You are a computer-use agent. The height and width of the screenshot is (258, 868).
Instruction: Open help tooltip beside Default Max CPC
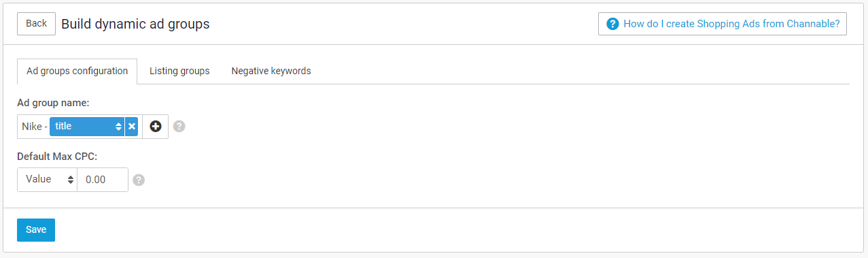[x=139, y=180]
